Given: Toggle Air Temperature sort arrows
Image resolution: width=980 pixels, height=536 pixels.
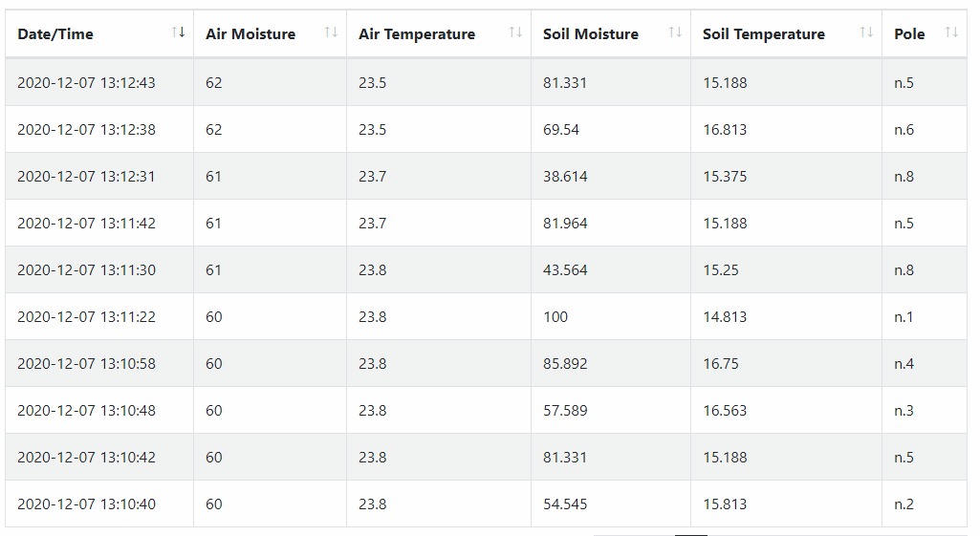Looking at the screenshot, I should (x=515, y=32).
